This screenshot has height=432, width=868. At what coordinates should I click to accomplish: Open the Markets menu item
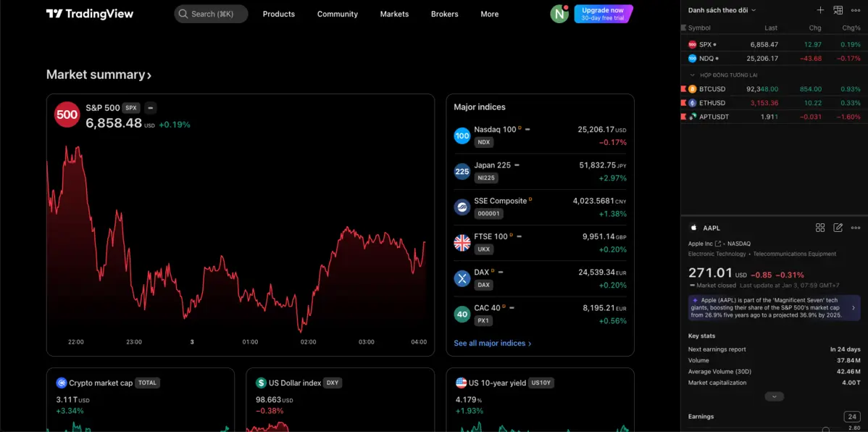[x=394, y=14]
